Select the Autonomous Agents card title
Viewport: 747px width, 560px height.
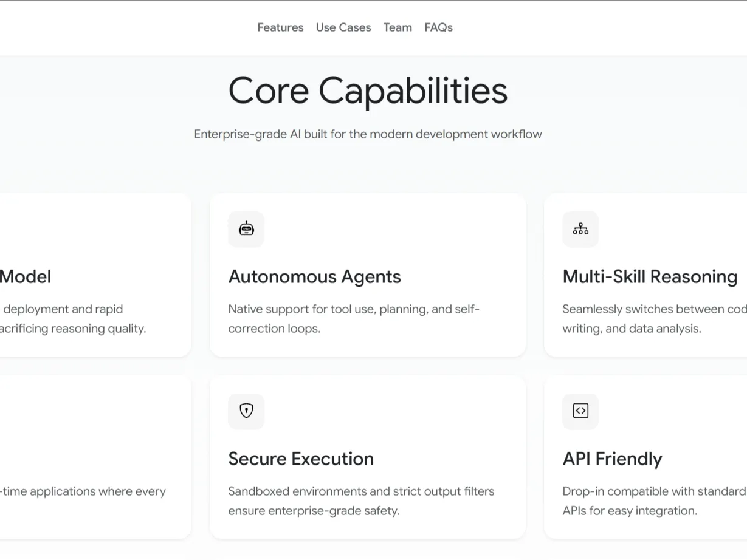click(314, 277)
